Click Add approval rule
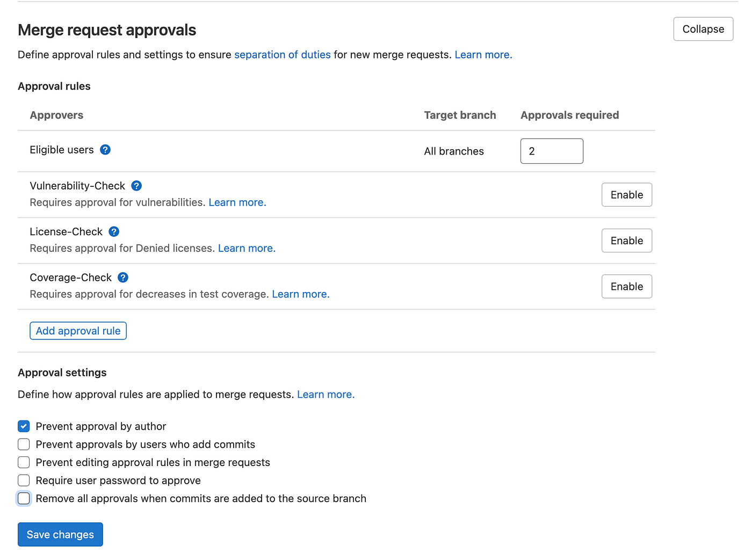752x560 pixels. [x=78, y=330]
